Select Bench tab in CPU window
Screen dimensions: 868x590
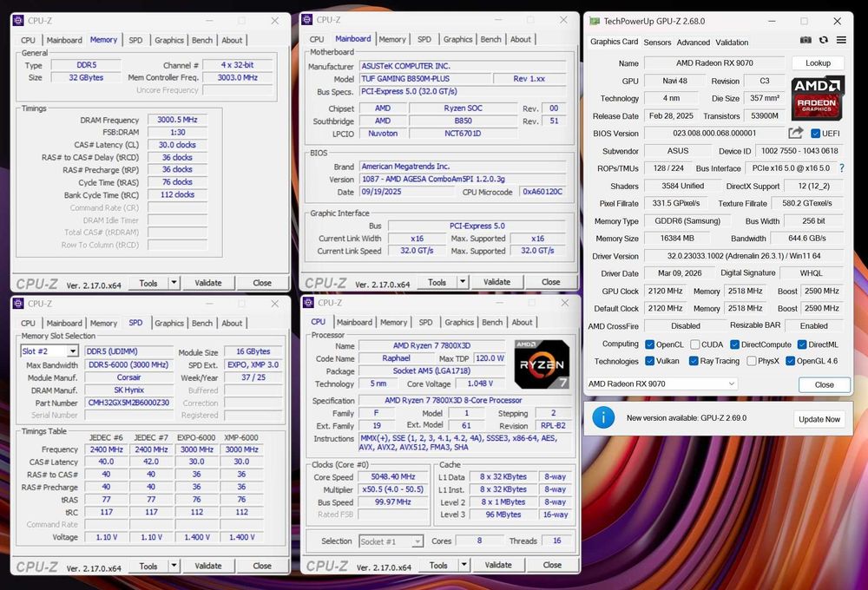[492, 322]
